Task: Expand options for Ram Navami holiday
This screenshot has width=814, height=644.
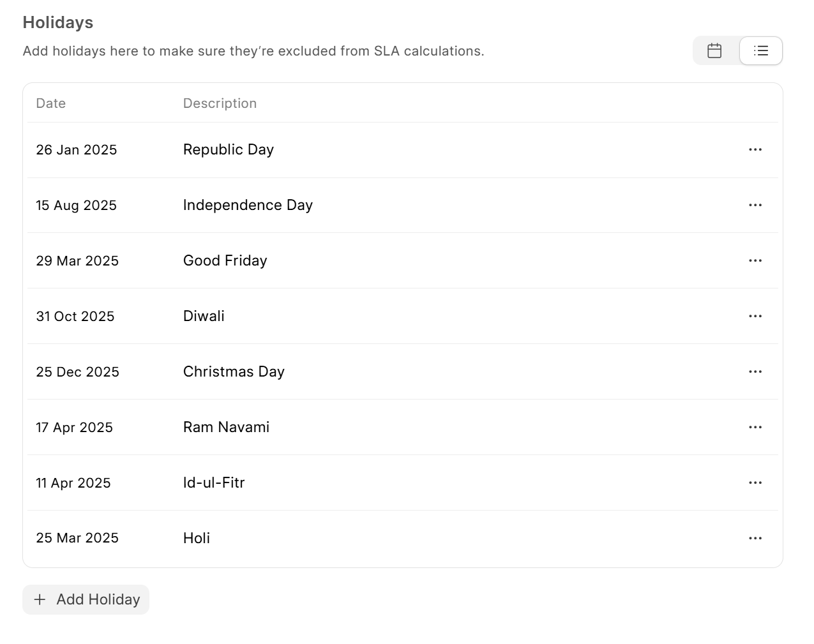Action: pyautogui.click(x=755, y=427)
